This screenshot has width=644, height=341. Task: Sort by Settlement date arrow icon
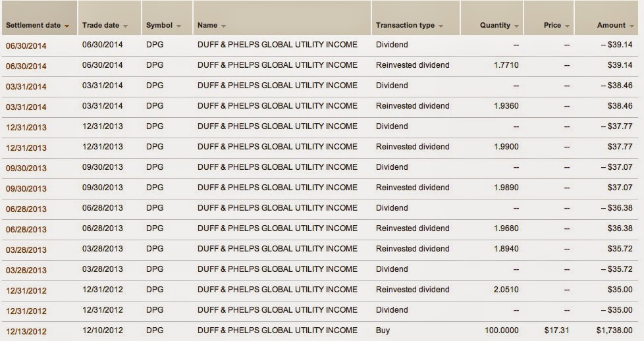[x=67, y=26]
